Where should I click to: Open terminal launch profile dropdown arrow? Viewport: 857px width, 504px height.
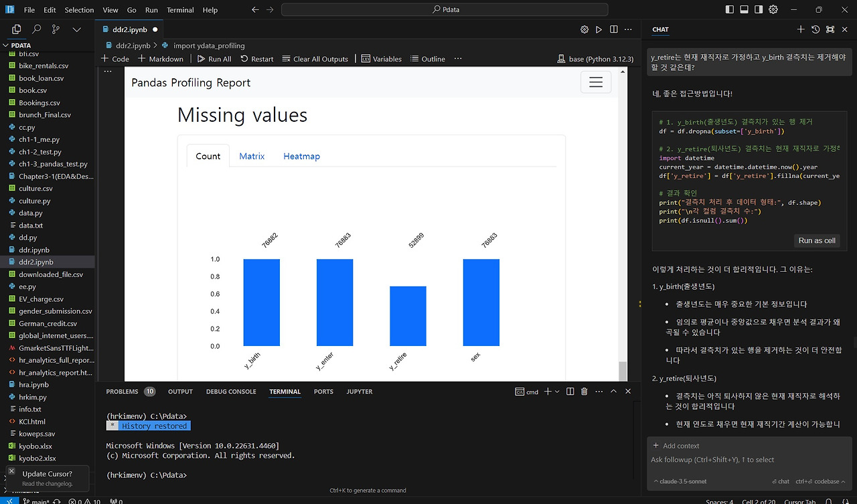tap(557, 392)
